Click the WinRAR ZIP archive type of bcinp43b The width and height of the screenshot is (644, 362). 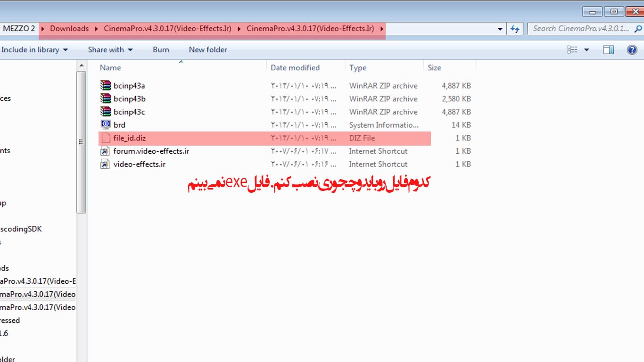click(x=383, y=99)
